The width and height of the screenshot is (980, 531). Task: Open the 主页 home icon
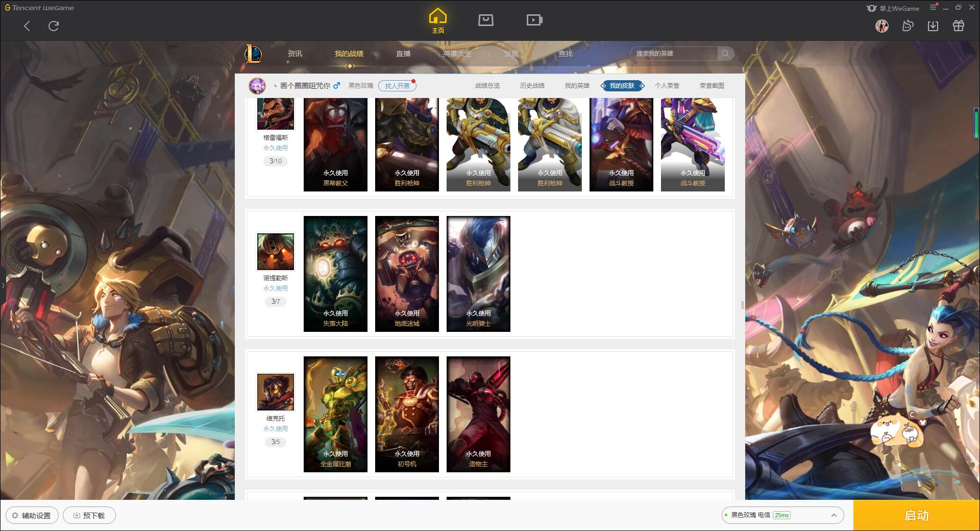coord(437,21)
